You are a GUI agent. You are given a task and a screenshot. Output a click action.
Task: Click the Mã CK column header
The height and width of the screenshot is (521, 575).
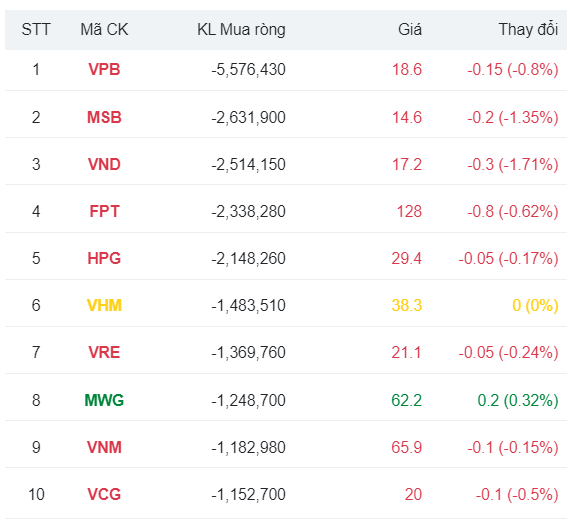coord(104,29)
